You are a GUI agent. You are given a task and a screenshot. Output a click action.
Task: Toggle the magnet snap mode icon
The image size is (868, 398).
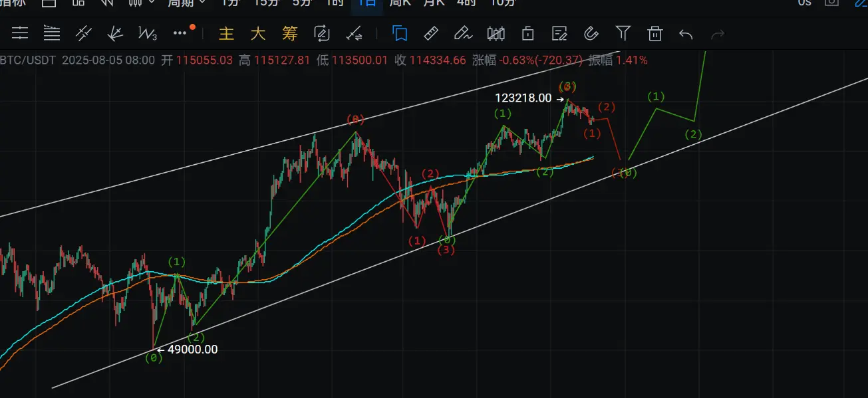591,33
